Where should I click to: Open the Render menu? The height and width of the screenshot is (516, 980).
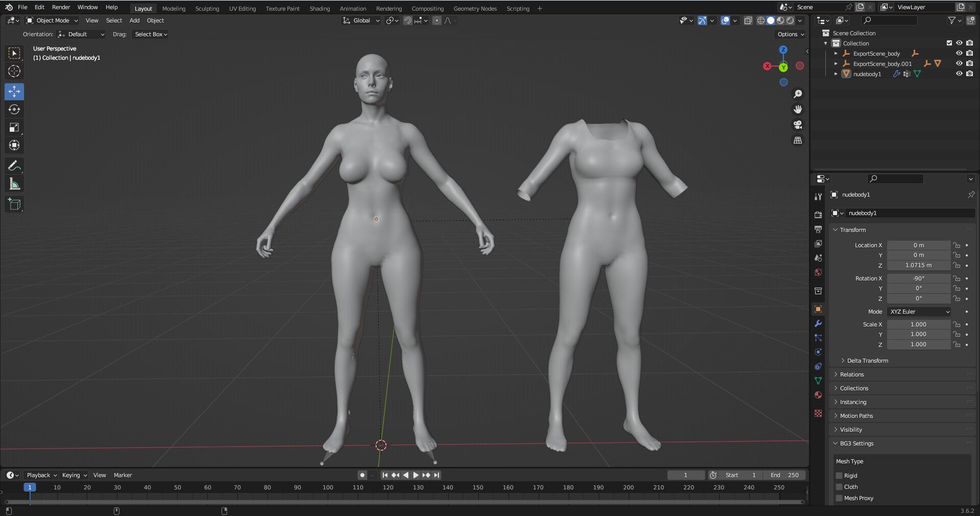61,7
